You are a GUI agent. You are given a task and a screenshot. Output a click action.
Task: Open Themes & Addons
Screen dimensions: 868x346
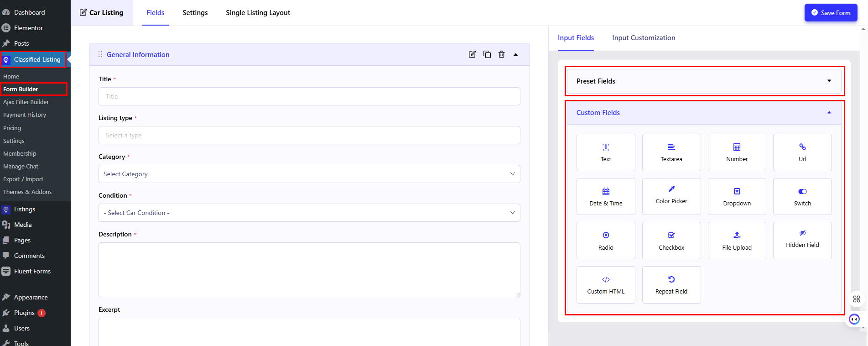[27, 192]
